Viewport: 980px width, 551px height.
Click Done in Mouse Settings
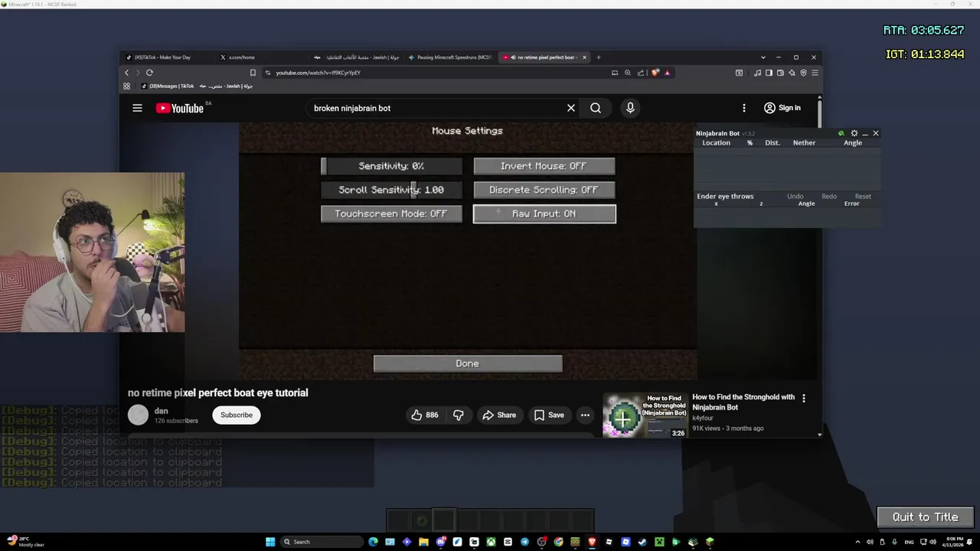click(x=468, y=364)
